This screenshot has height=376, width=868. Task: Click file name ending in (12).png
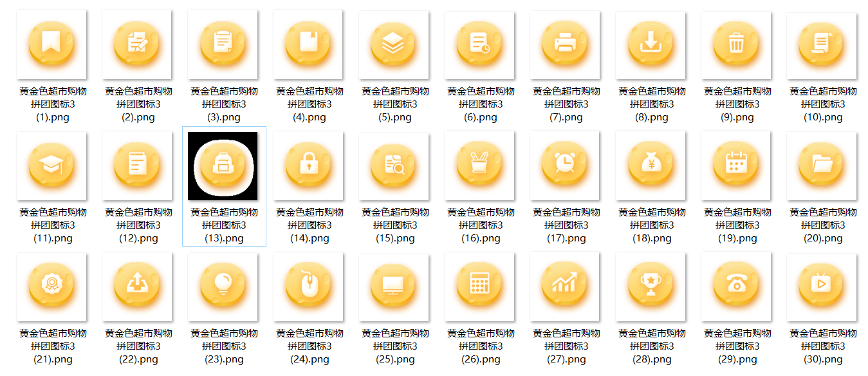coord(137,225)
